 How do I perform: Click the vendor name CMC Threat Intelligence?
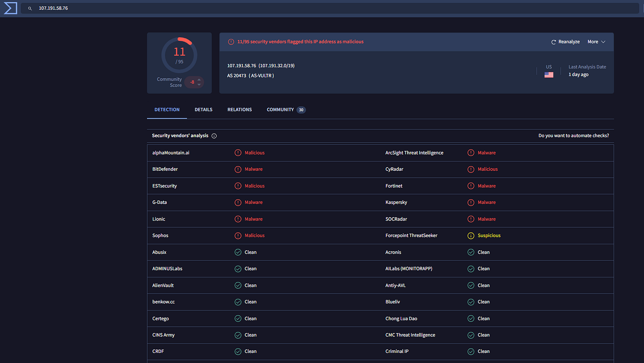point(410,335)
